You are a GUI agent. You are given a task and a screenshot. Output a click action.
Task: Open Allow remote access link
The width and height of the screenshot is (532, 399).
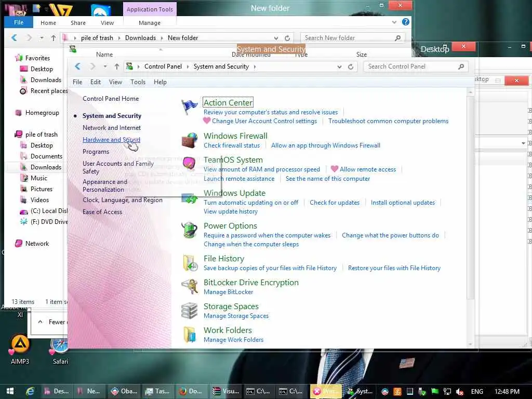368,169
